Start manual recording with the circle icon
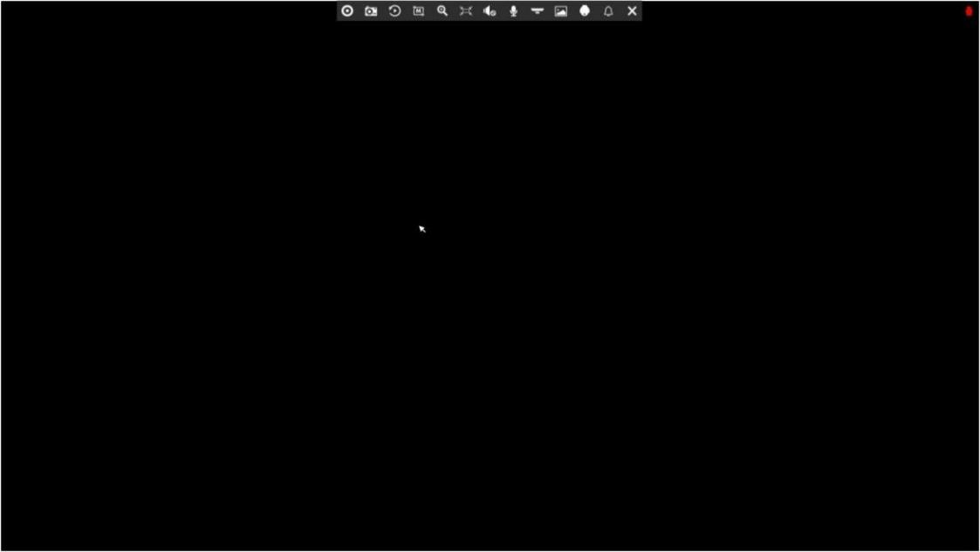The height and width of the screenshot is (552, 980). coord(347,11)
